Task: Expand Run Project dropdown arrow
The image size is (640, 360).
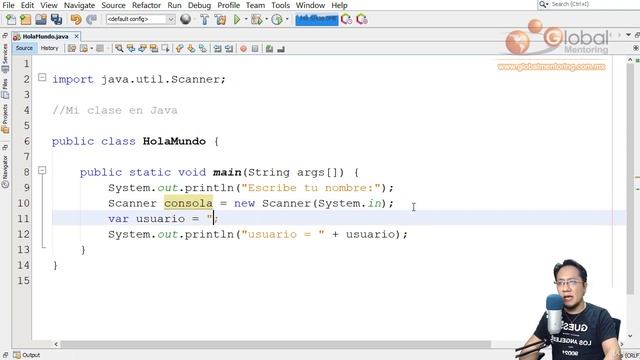Action: pos(246,19)
